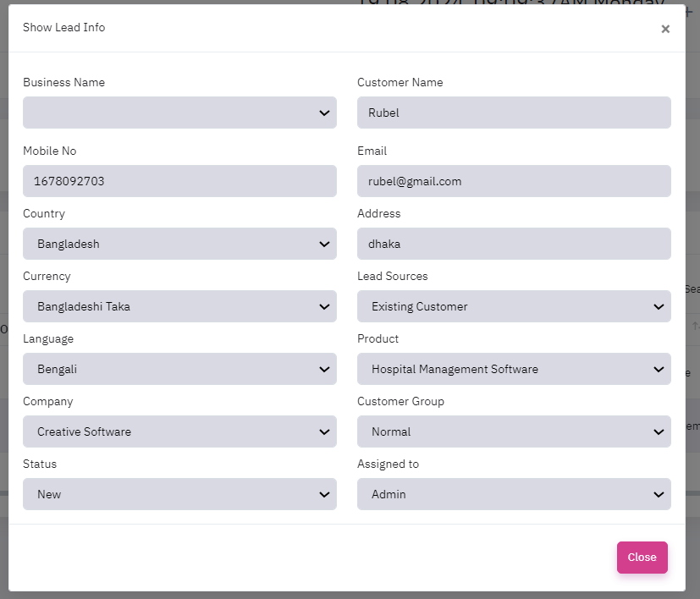
Task: Click the Product dropdown chevron arrow
Action: (x=659, y=369)
